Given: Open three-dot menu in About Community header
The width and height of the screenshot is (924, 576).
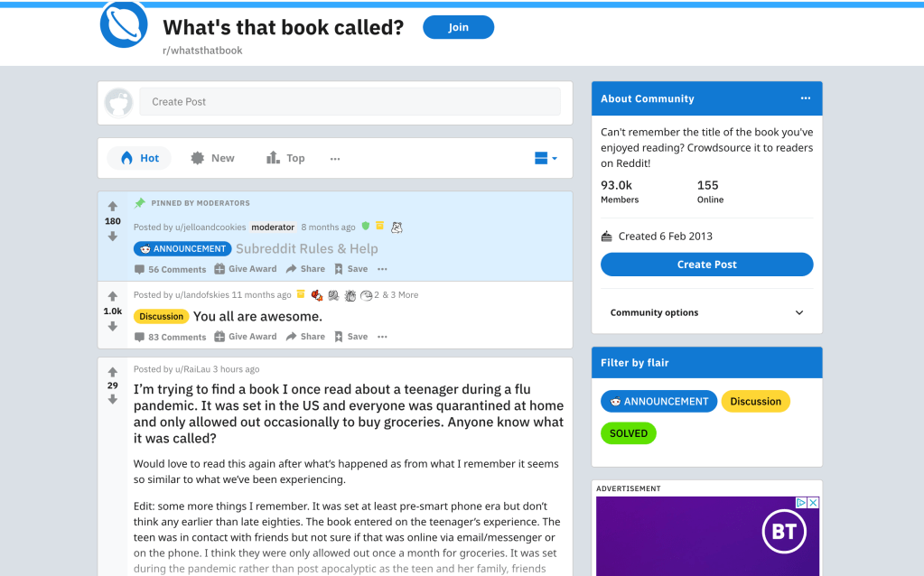Looking at the screenshot, I should tap(805, 98).
